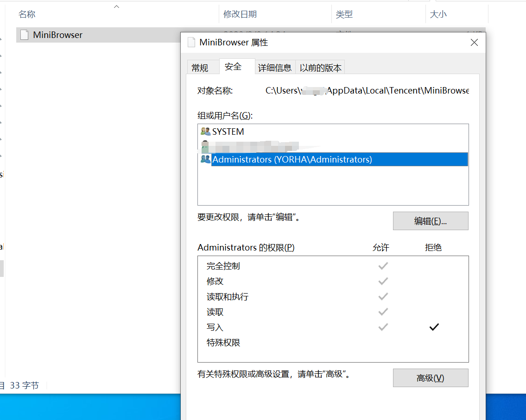Open the 详细信息 tab
This screenshot has width=526, height=420.
[x=275, y=68]
